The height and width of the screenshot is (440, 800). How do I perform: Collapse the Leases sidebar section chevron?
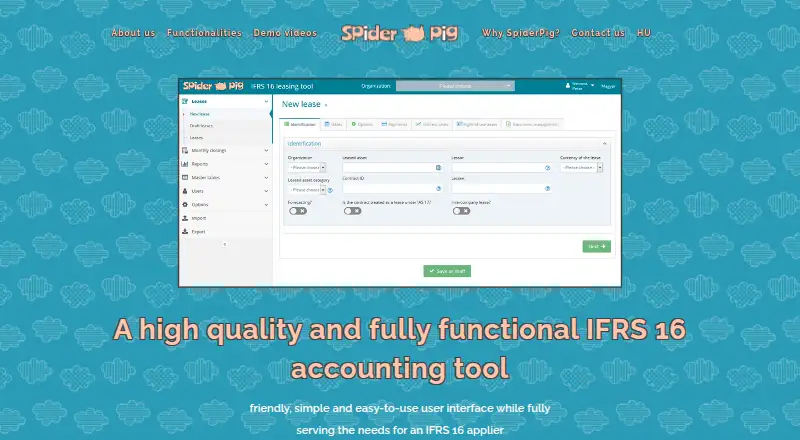pos(266,102)
